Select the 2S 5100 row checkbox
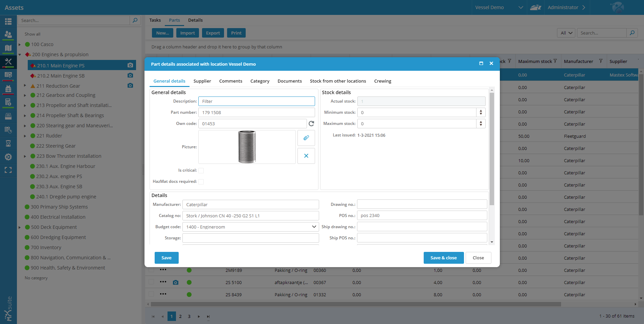Image resolution: width=644 pixels, height=324 pixels. pyautogui.click(x=151, y=282)
